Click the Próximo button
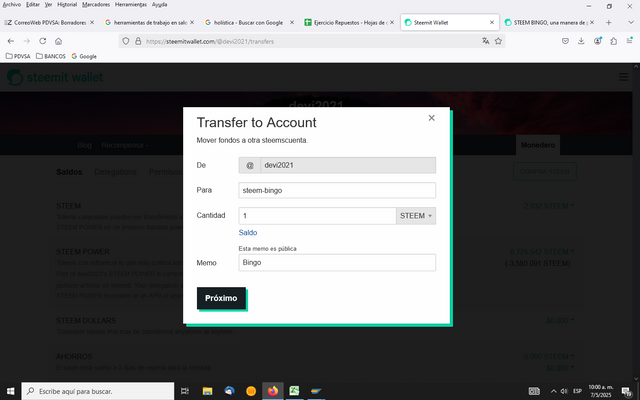 pos(221,298)
